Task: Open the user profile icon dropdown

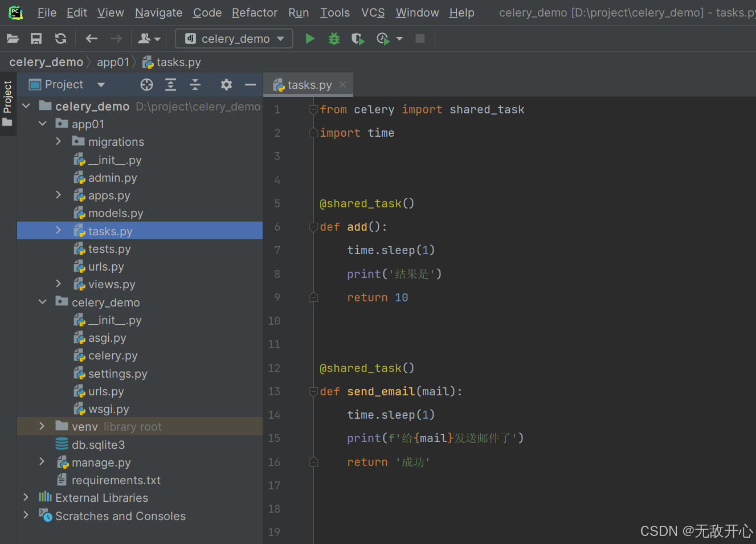Action: pyautogui.click(x=149, y=39)
